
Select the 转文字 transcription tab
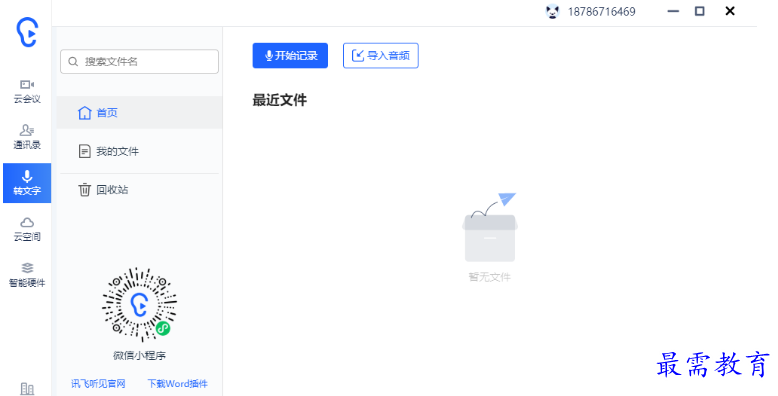[x=27, y=183]
